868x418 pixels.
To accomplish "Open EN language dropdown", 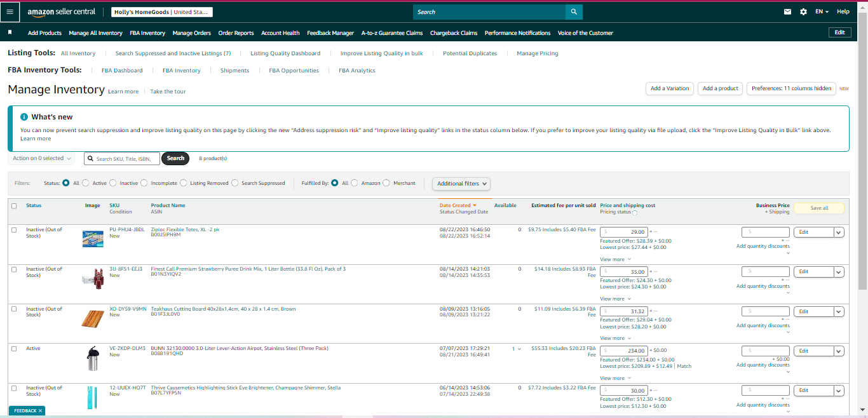I will 822,11.
